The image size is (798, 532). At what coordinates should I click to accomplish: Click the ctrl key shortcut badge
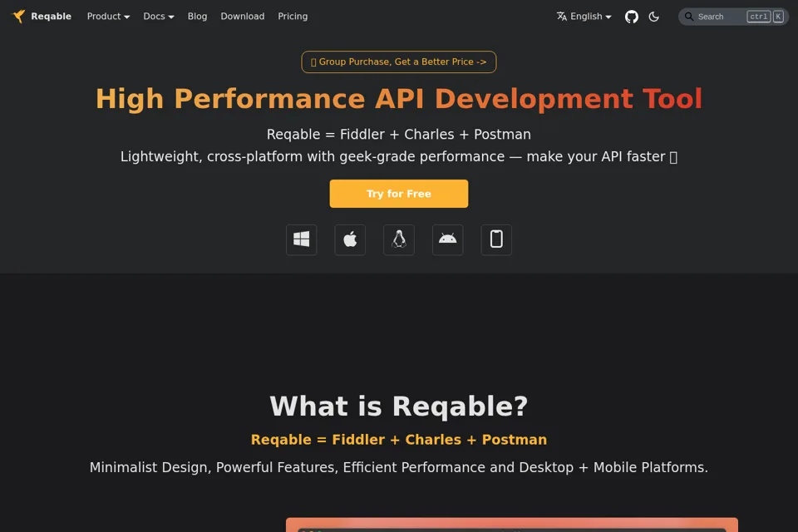tap(758, 17)
